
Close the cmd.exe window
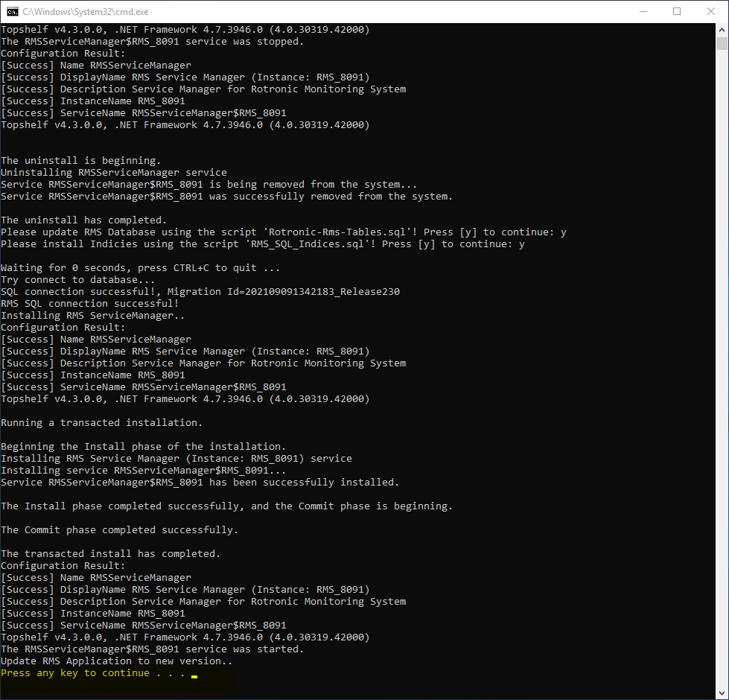pyautogui.click(x=711, y=12)
